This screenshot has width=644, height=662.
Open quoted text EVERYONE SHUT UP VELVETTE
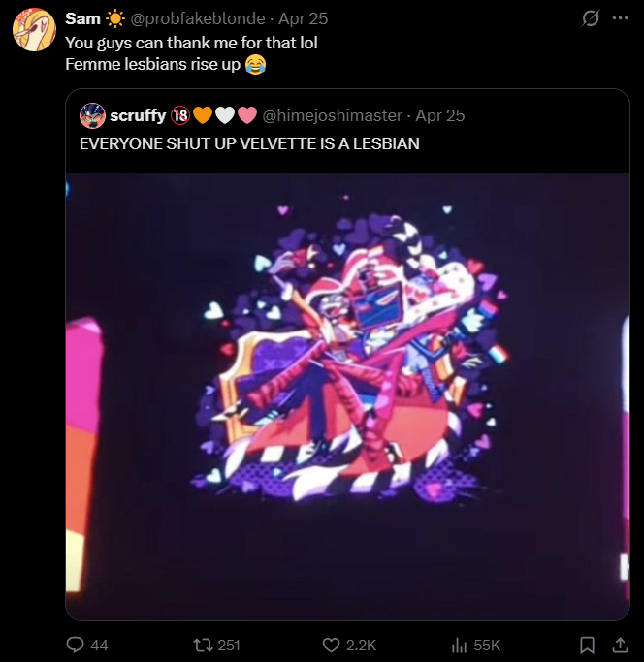pos(249,143)
